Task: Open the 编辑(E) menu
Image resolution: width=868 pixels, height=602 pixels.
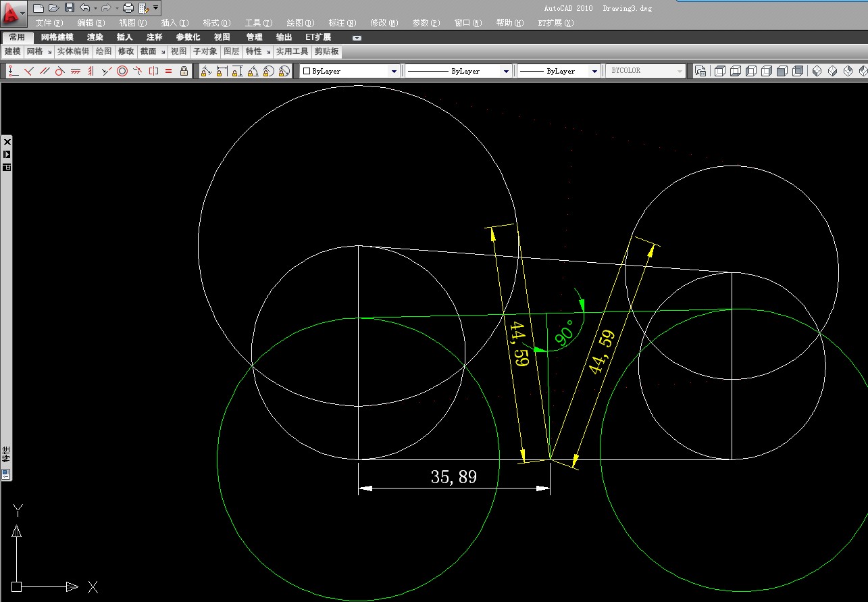Action: coord(91,23)
